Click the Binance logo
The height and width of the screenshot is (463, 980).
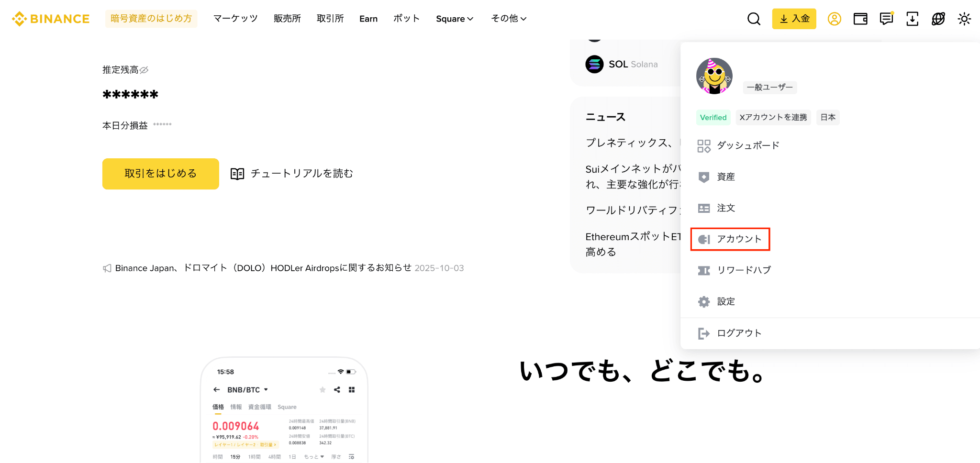[x=50, y=18]
